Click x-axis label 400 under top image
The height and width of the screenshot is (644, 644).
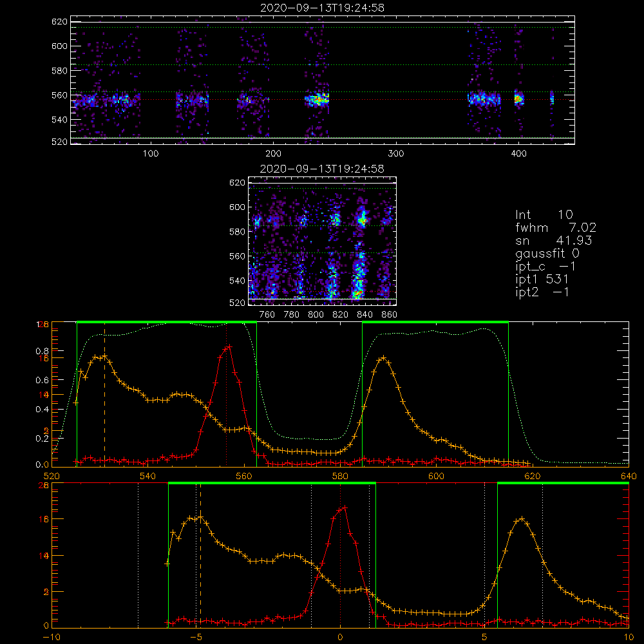(x=518, y=154)
